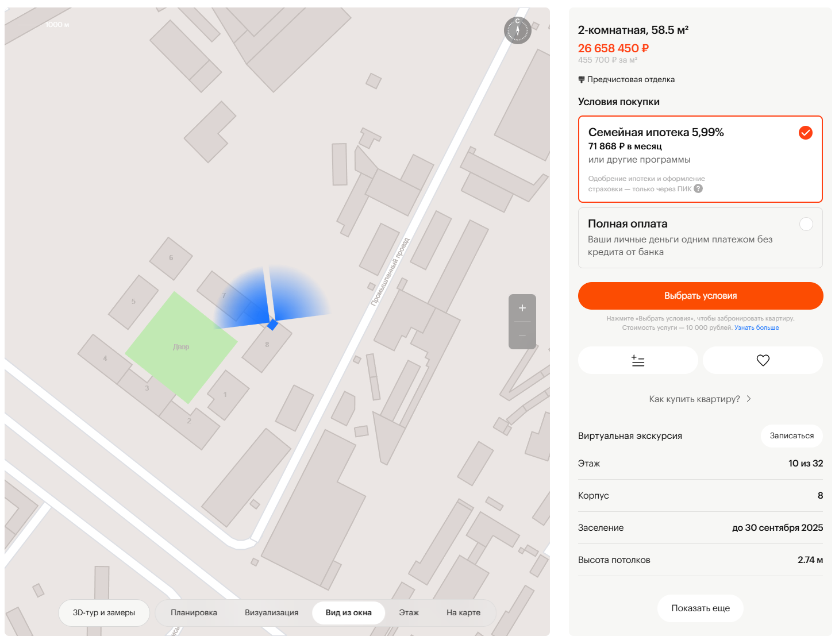Switch to the Планировка tab
The height and width of the screenshot is (644, 839).
(194, 613)
